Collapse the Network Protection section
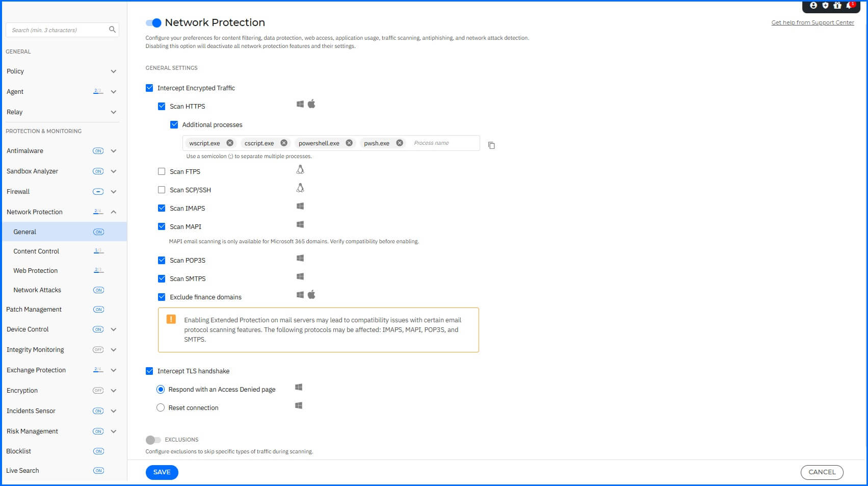This screenshot has height=486, width=868. tap(113, 212)
